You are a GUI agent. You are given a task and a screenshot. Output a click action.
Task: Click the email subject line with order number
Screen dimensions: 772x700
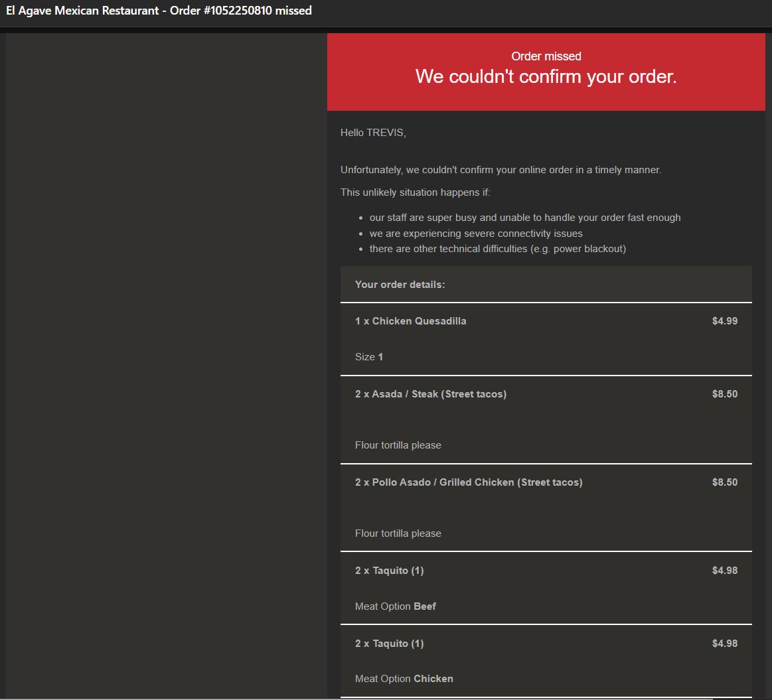159,11
